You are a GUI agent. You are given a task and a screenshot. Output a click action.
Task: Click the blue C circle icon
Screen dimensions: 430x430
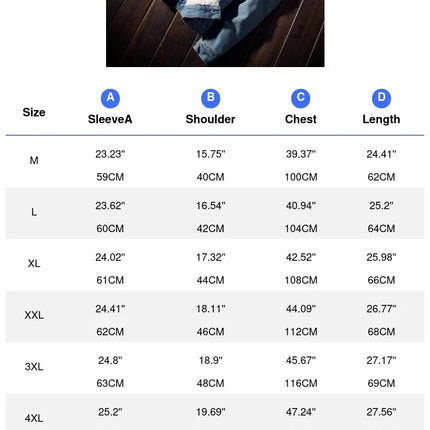click(x=301, y=98)
